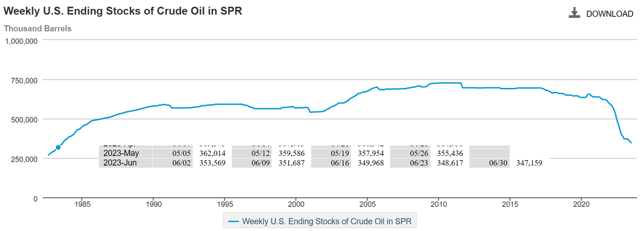Click the 359,586 value cell
The height and width of the screenshot is (231, 644).
coord(291,153)
